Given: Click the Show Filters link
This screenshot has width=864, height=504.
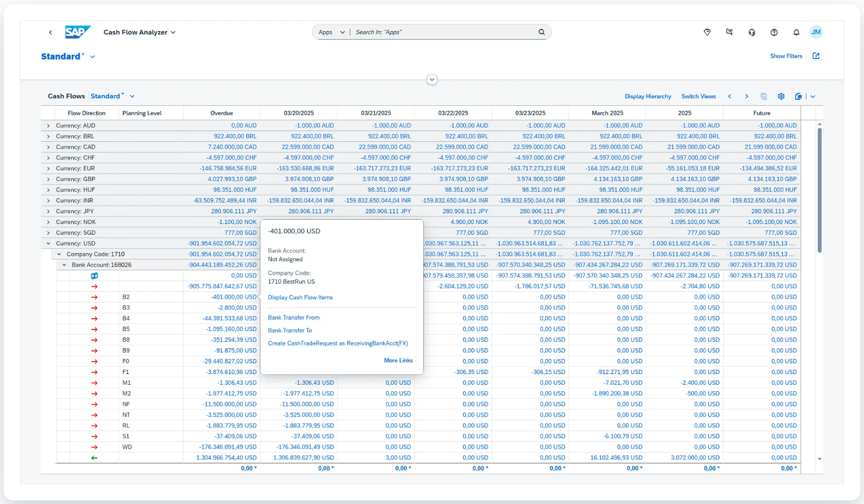Looking at the screenshot, I should tap(786, 56).
